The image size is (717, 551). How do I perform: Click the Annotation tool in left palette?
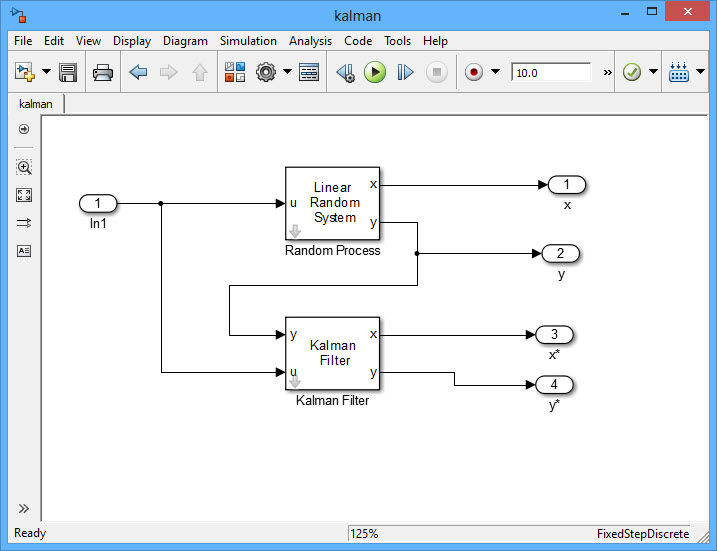point(24,251)
